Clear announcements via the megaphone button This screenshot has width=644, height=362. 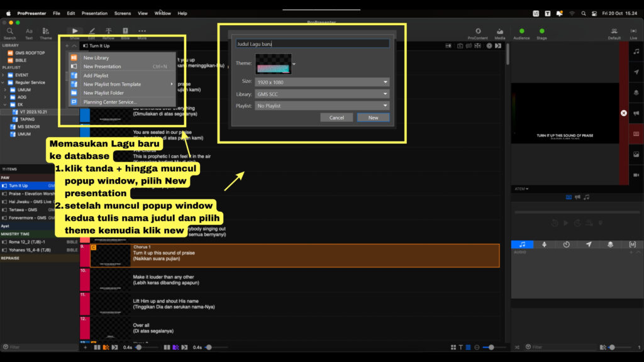tap(636, 113)
